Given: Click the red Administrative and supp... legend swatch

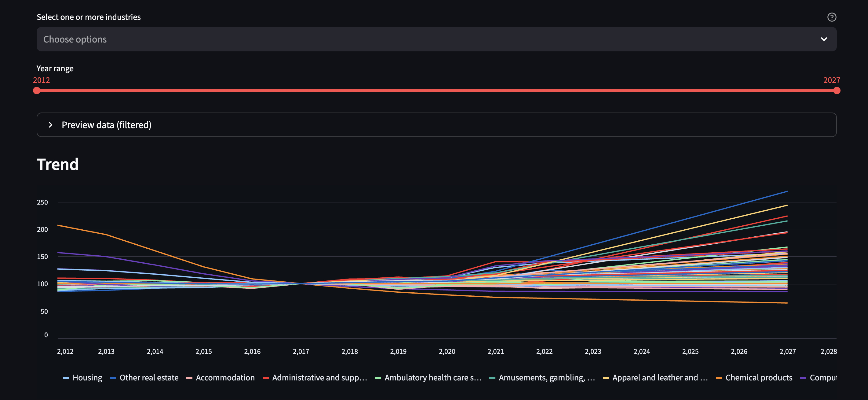Looking at the screenshot, I should click(x=265, y=378).
